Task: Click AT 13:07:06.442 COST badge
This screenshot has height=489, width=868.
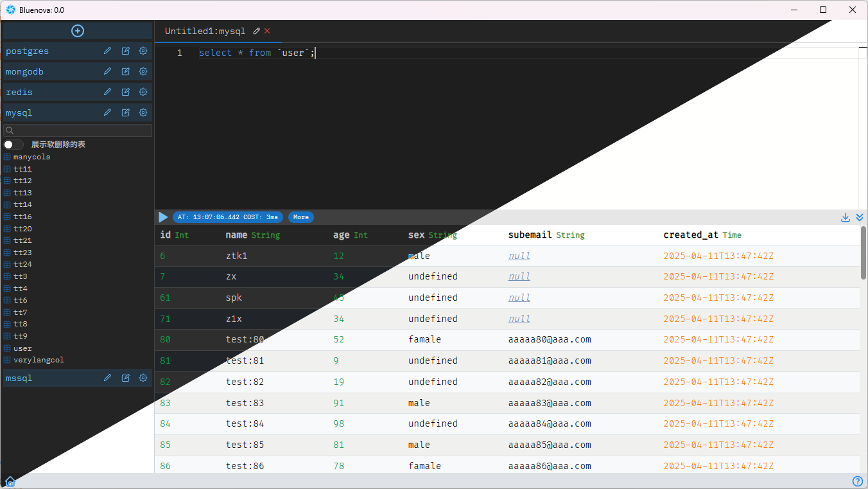Action: pyautogui.click(x=228, y=217)
